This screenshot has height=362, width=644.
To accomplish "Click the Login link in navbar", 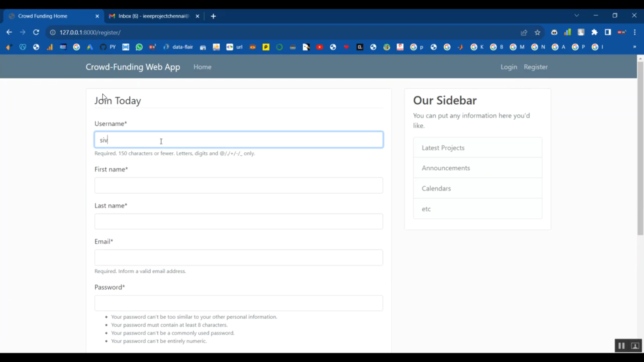I will [508, 67].
